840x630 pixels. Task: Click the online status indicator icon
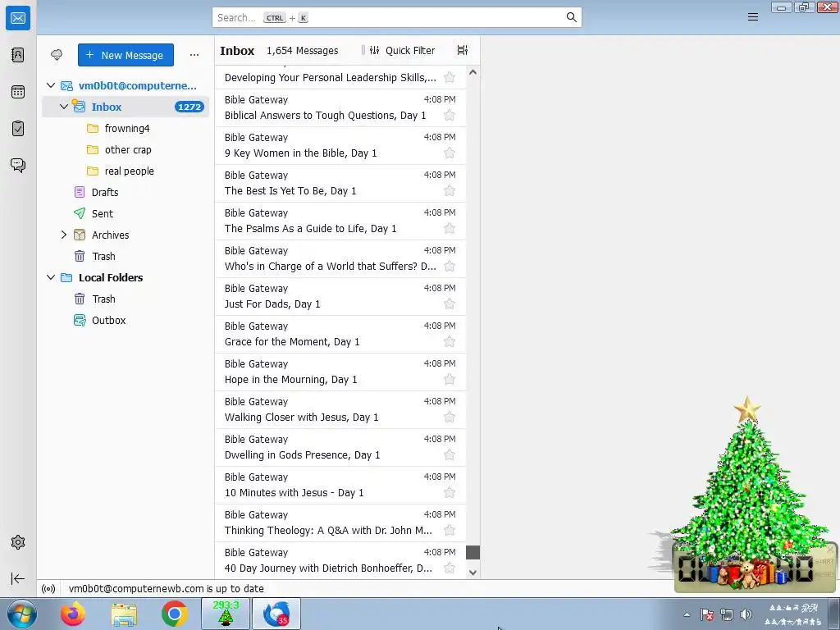coord(48,589)
